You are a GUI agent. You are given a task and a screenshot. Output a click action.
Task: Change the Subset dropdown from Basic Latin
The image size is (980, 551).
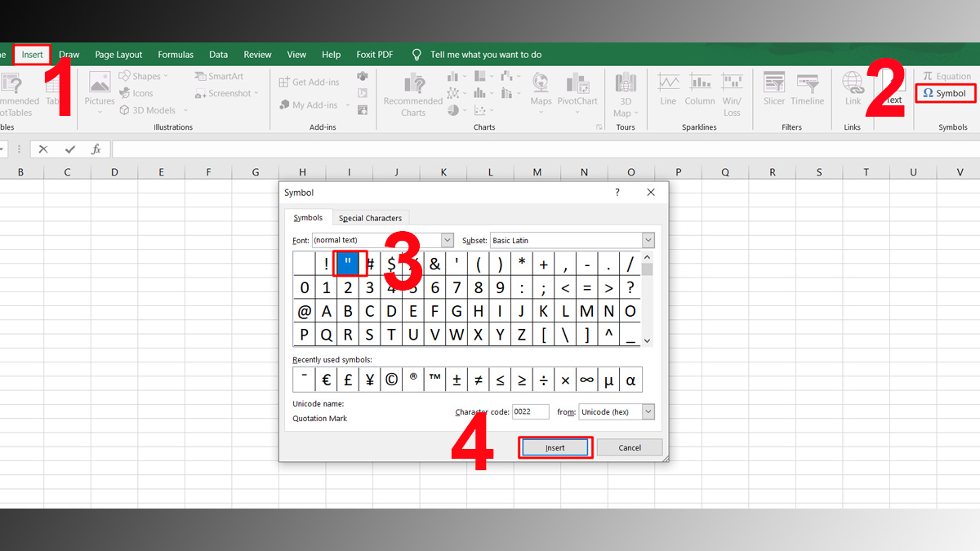[647, 239]
